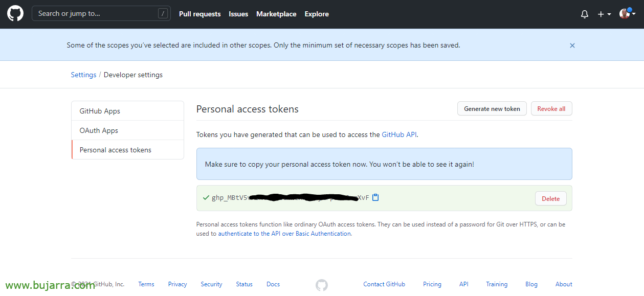Click the Settings breadcrumb link

pos(83,74)
